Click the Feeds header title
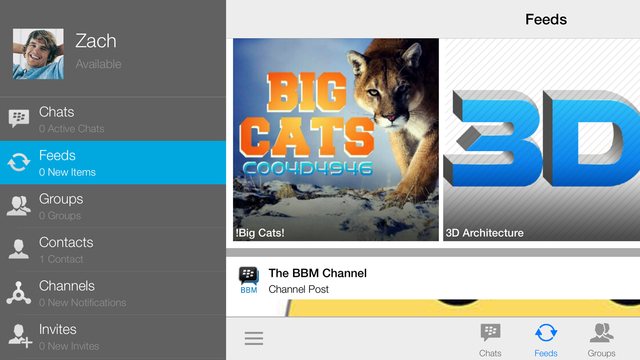Screen dimensions: 640x360 point(546,20)
